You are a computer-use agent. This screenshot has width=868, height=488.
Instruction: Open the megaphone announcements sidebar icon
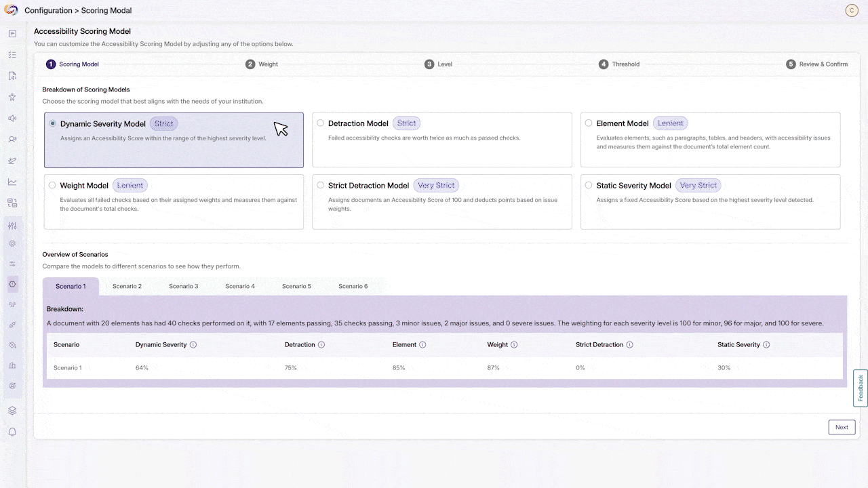(12, 119)
